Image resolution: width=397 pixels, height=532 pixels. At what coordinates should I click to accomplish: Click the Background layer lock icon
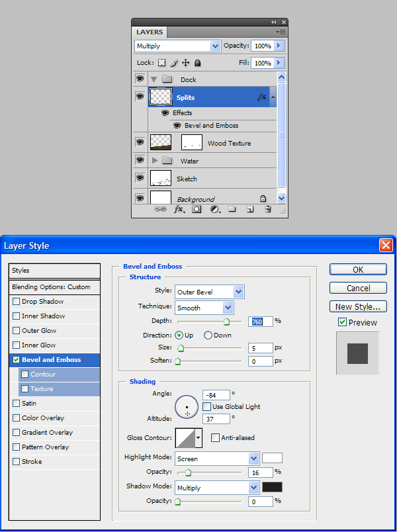(263, 199)
